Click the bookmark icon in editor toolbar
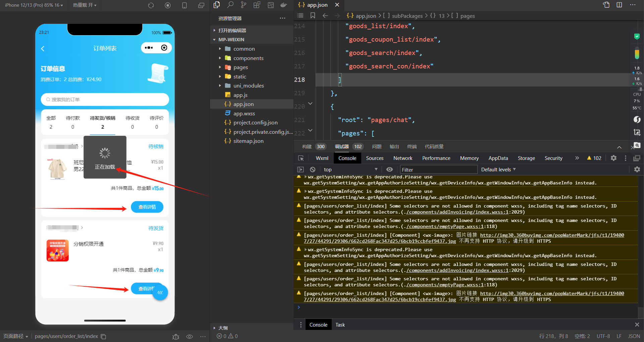 tap(313, 16)
